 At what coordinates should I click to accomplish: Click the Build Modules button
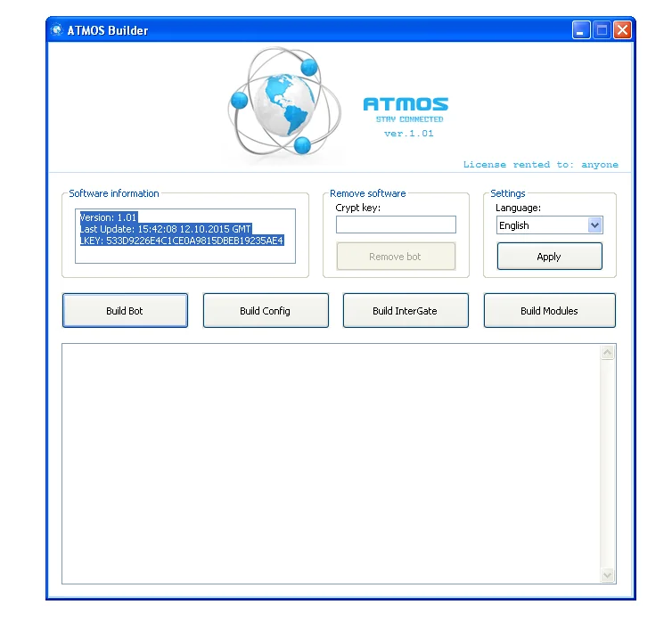coord(549,311)
